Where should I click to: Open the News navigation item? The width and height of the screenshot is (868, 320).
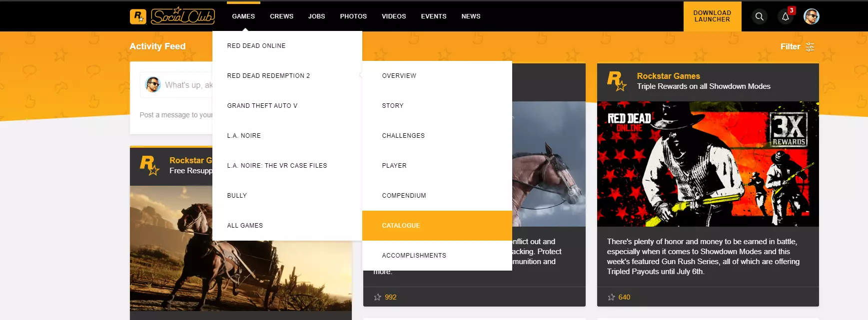coord(471,16)
